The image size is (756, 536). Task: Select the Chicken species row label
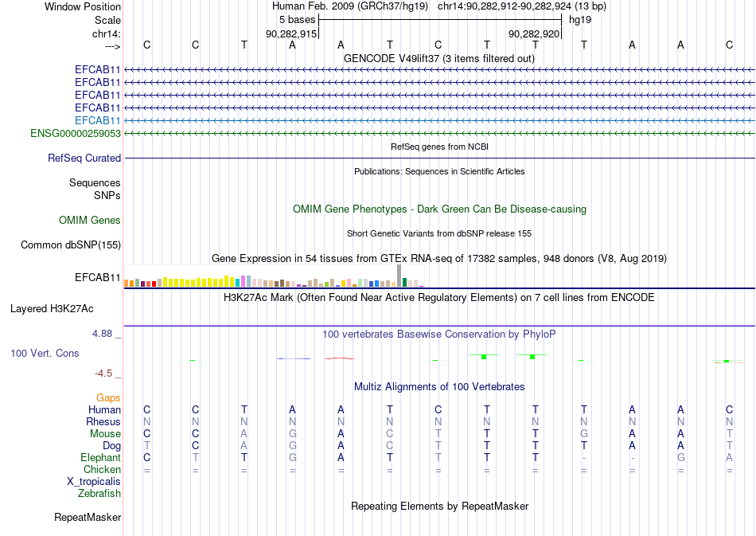tap(102, 469)
